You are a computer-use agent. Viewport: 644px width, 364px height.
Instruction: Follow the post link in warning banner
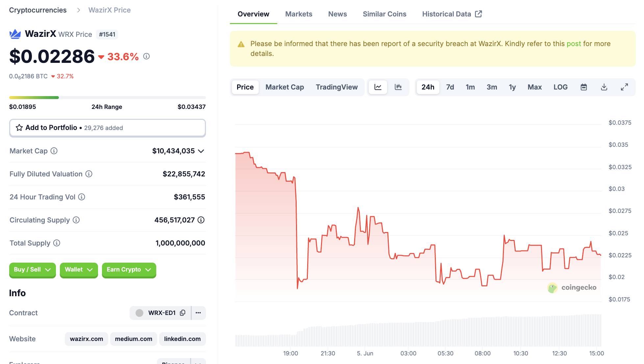tap(574, 43)
